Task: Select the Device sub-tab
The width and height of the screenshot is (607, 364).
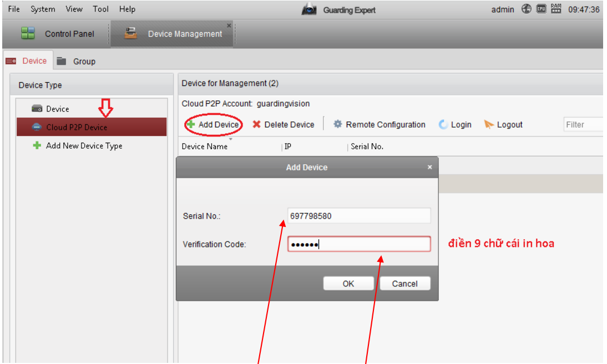Action: coord(28,61)
